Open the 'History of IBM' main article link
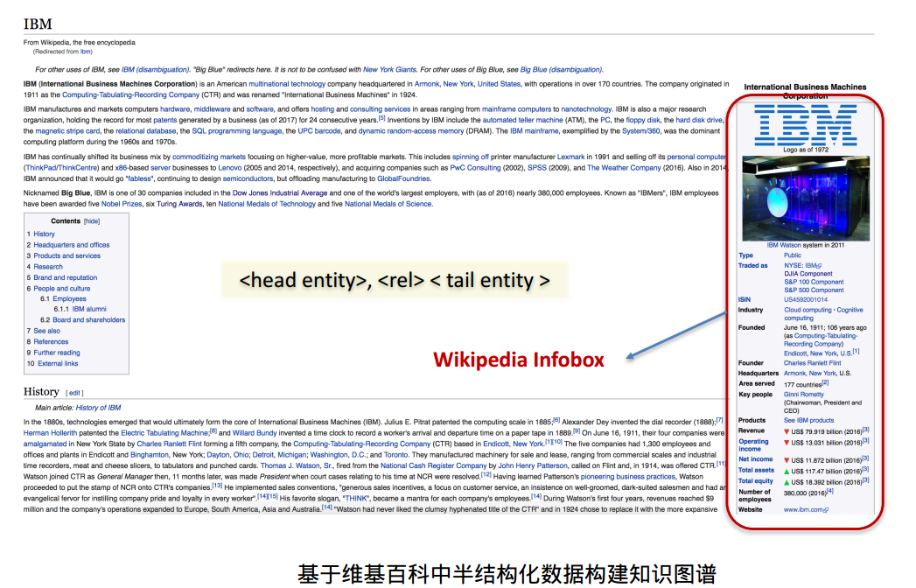 [x=98, y=408]
